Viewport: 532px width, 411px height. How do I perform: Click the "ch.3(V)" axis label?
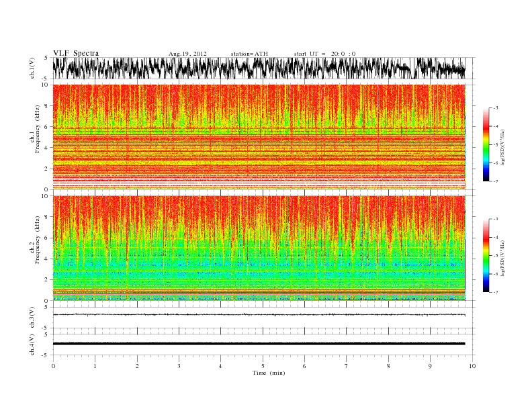pos(32,318)
